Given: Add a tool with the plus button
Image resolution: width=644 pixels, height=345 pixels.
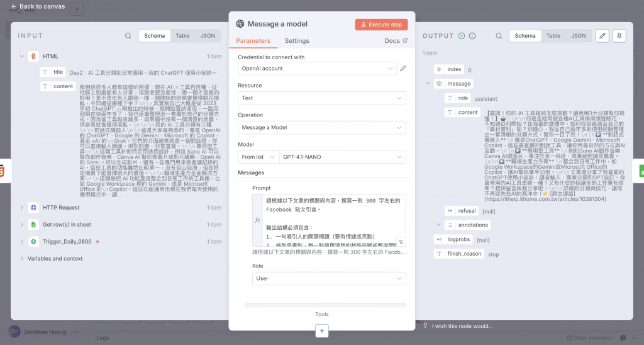Looking at the screenshot, I should coord(322,331).
